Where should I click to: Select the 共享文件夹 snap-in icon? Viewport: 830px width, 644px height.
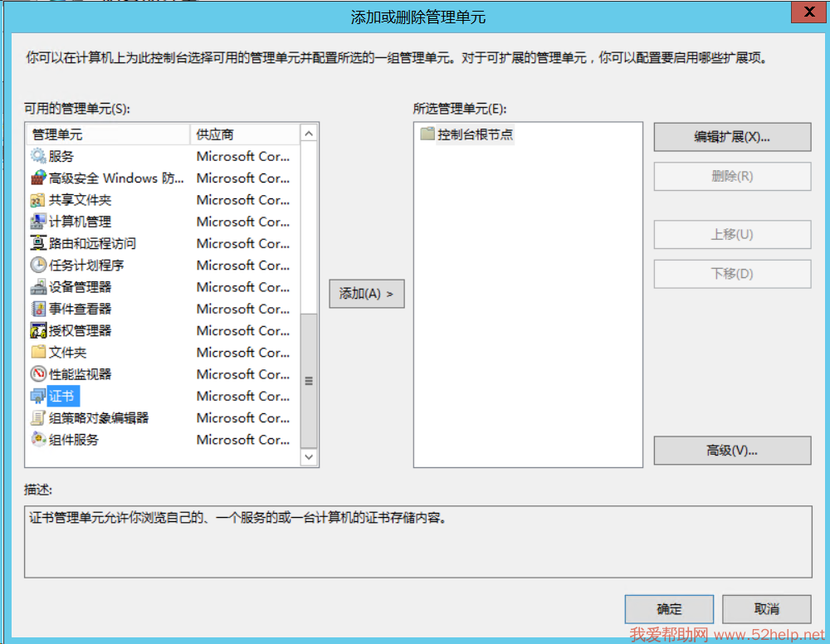point(38,200)
